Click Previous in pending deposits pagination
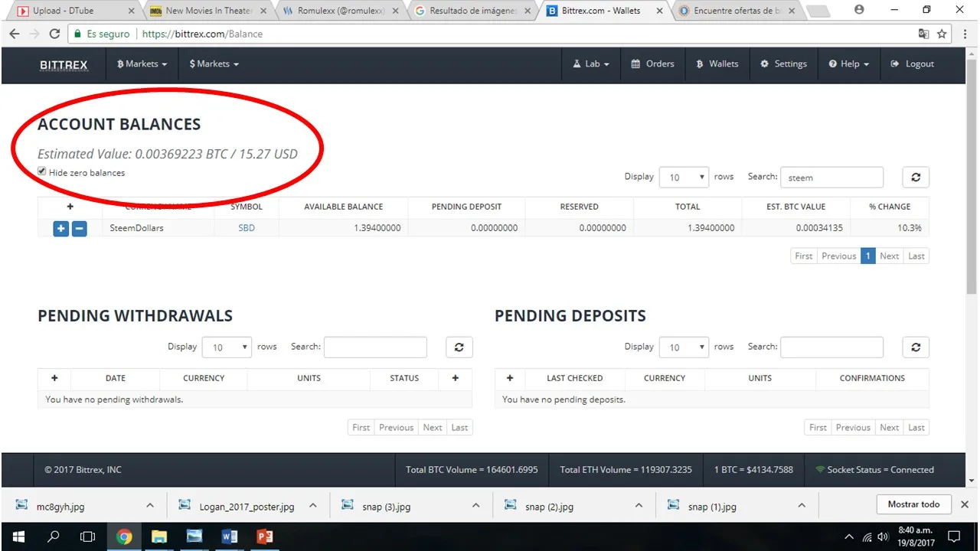 [x=853, y=427]
